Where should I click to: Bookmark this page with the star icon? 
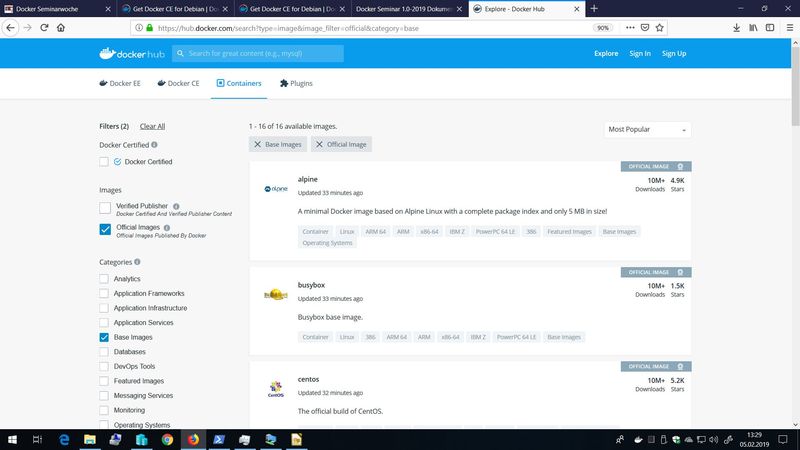pos(660,28)
